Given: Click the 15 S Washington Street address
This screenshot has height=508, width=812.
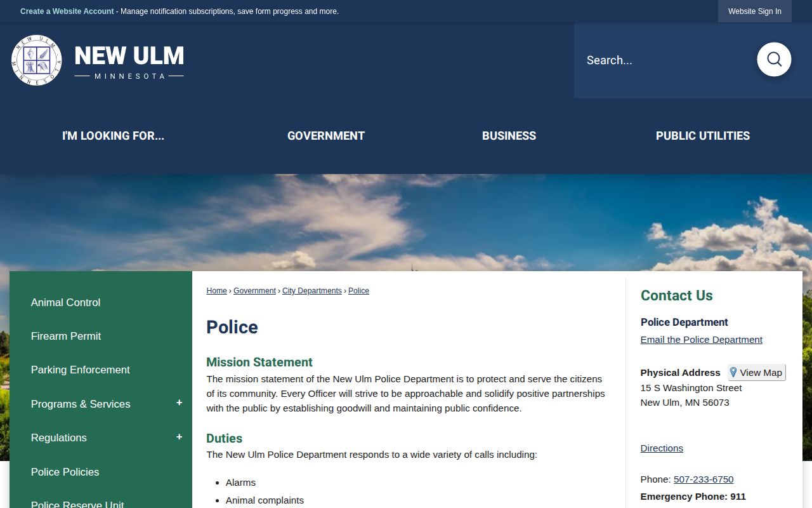Looking at the screenshot, I should point(691,388).
